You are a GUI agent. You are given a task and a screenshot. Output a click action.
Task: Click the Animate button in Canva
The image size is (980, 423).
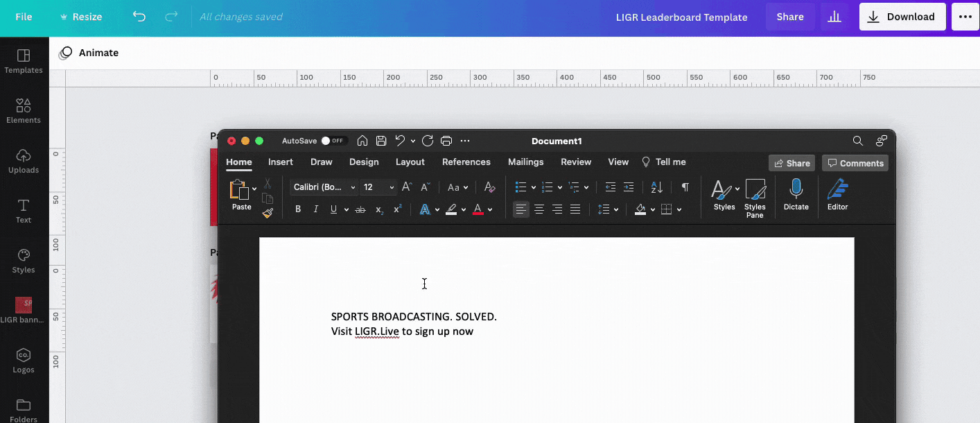point(89,53)
